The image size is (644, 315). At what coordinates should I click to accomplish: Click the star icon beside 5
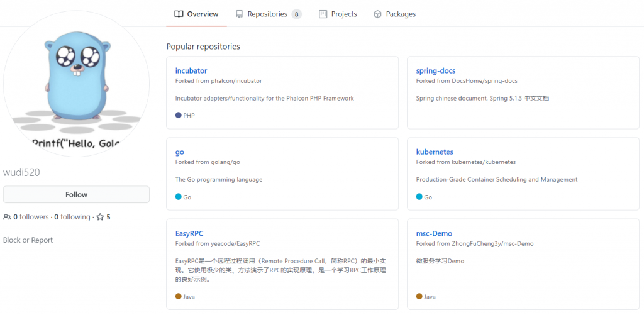pyautogui.click(x=100, y=217)
